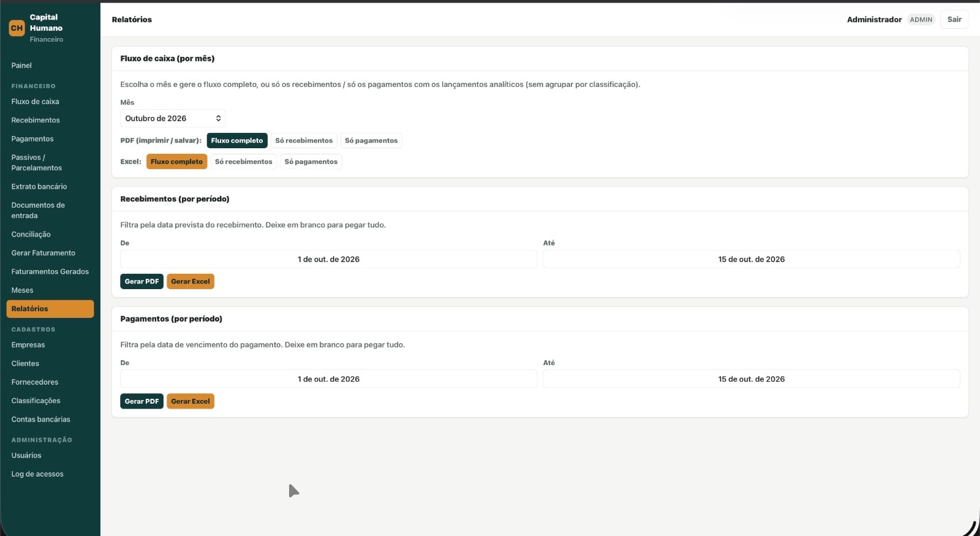
Task: Click the ADMIN role badge
Action: click(x=921, y=20)
